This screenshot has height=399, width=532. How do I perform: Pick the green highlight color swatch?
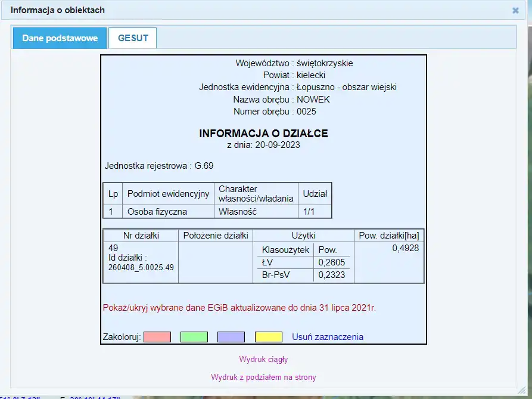click(x=194, y=337)
